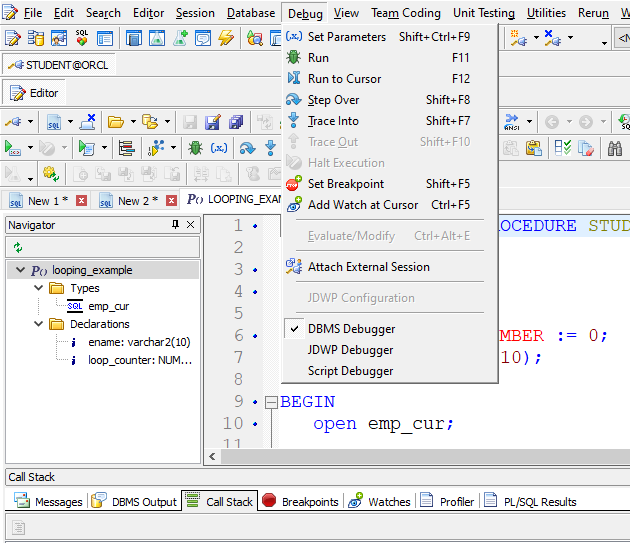Viewport: 630px width, 543px height.
Task: Open the Watches tab
Action: point(379,501)
